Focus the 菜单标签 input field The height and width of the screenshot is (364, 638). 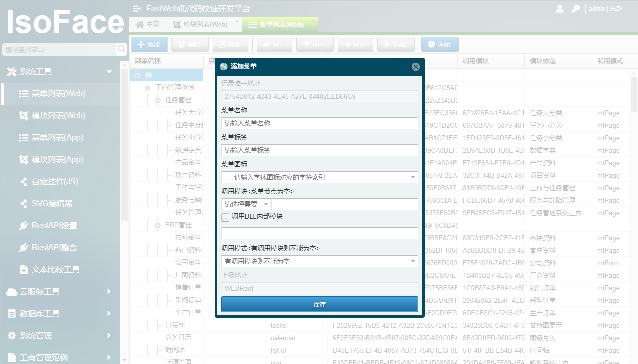coord(319,150)
